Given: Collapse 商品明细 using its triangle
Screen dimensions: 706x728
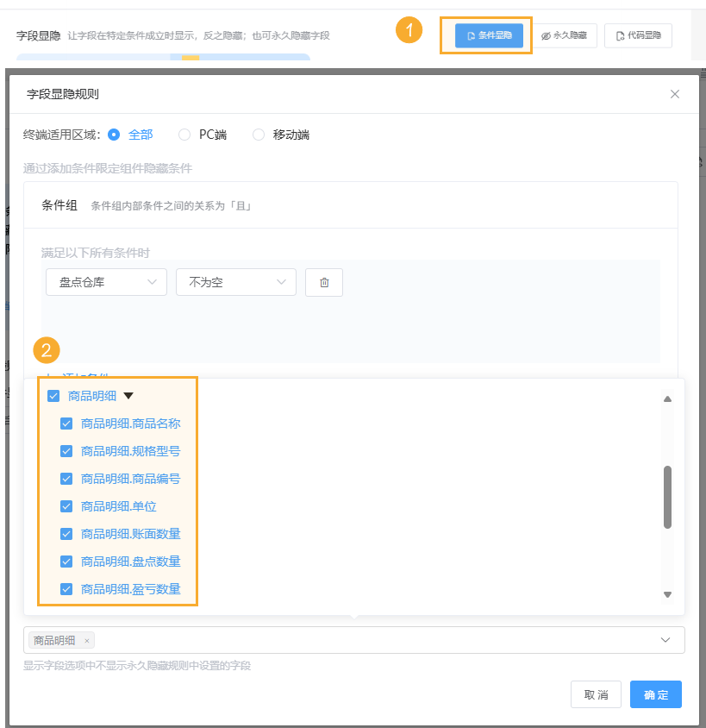Looking at the screenshot, I should [x=127, y=395].
